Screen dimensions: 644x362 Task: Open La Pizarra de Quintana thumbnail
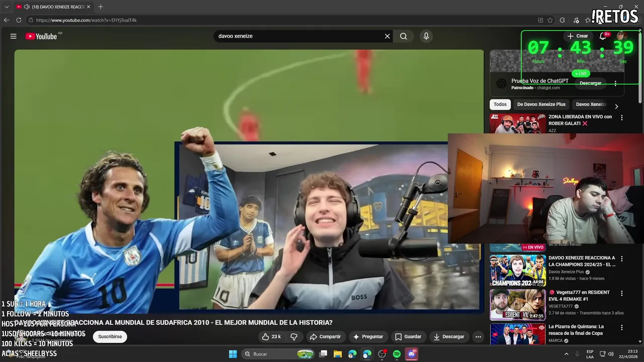pyautogui.click(x=518, y=334)
